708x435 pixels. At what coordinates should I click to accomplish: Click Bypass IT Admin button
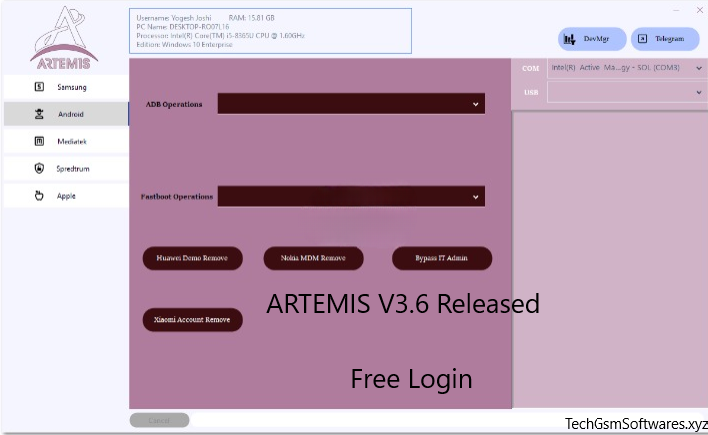click(x=442, y=258)
